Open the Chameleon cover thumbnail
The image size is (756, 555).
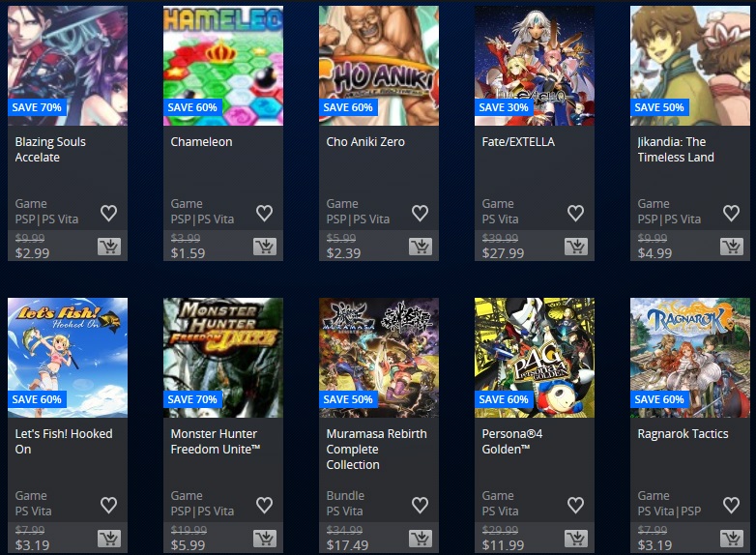pos(223,66)
